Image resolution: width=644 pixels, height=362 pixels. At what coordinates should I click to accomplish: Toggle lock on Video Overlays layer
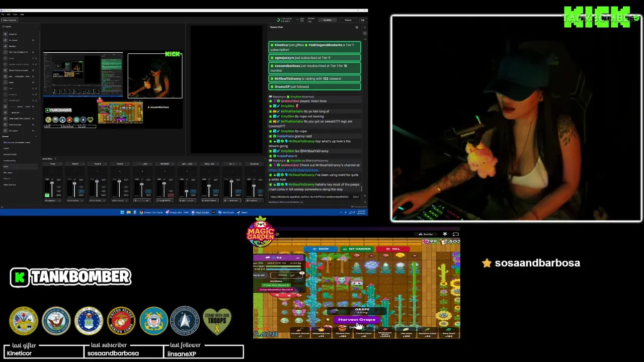pyautogui.click(x=33, y=125)
